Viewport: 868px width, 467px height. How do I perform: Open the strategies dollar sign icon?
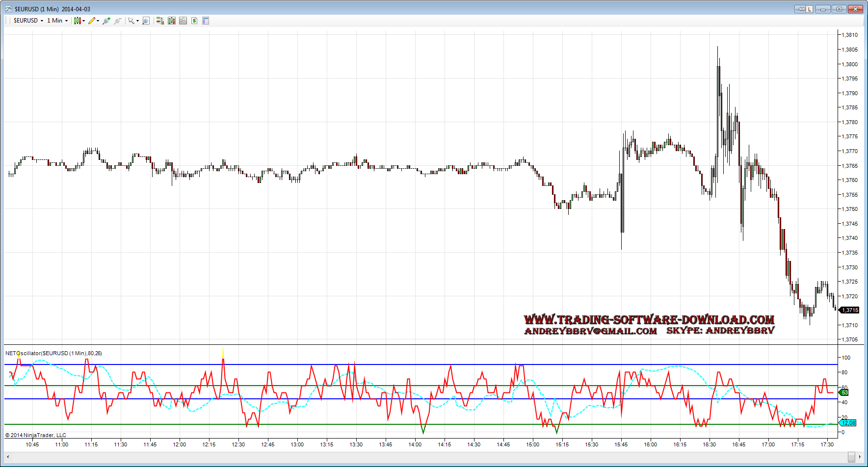click(x=194, y=21)
